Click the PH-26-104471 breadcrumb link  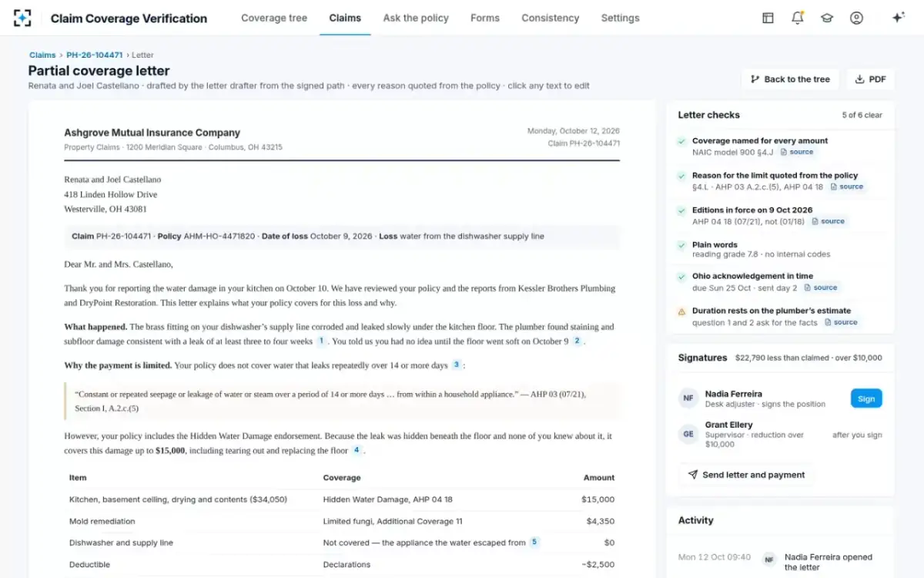(95, 55)
